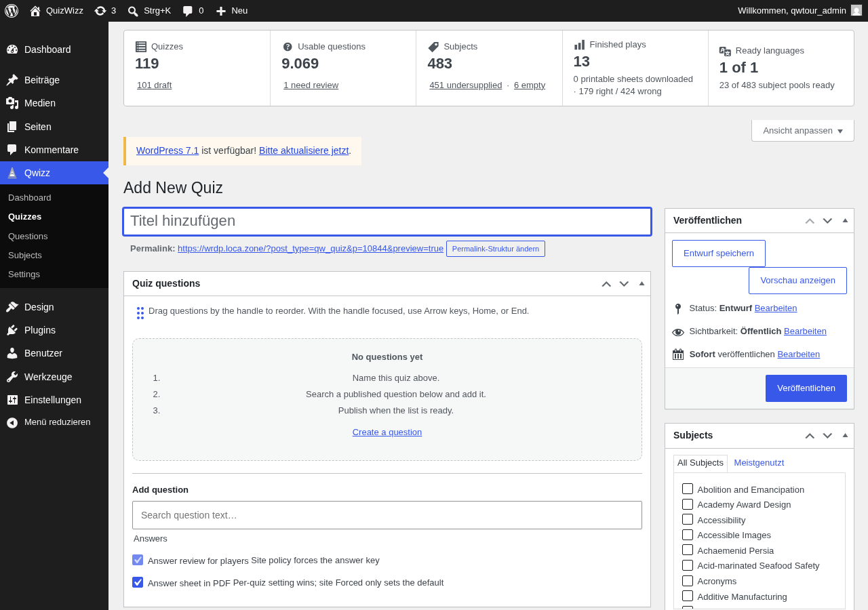Click the Usable questions help icon
The width and height of the screenshot is (868, 610).
(x=288, y=47)
